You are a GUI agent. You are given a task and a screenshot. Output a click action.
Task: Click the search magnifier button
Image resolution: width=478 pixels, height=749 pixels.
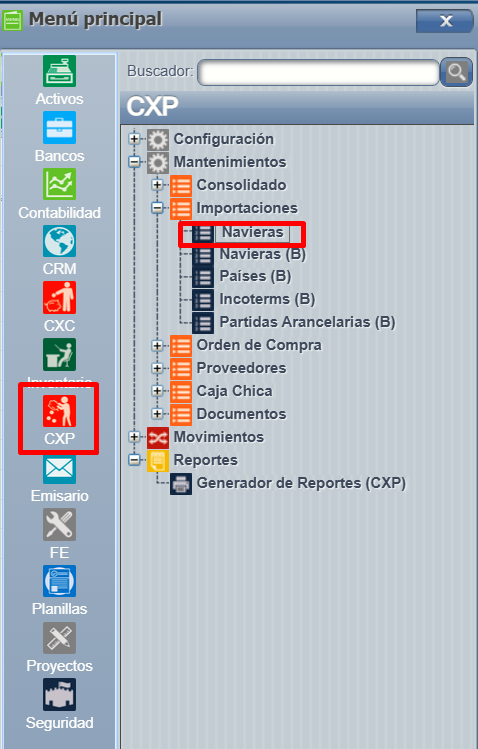(456, 72)
